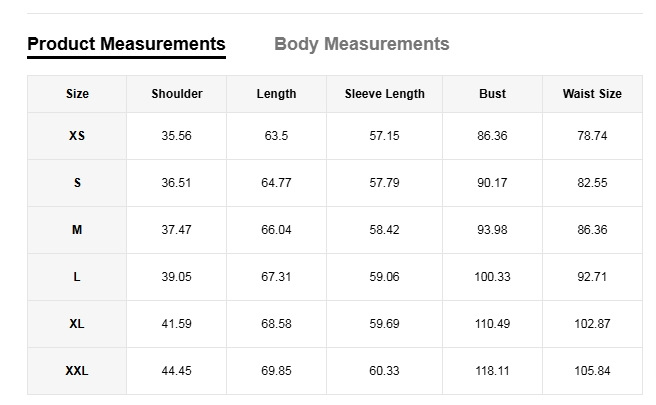The image size is (656, 405).
Task: Click the XS shoulder value 35.56
Action: [x=177, y=136]
